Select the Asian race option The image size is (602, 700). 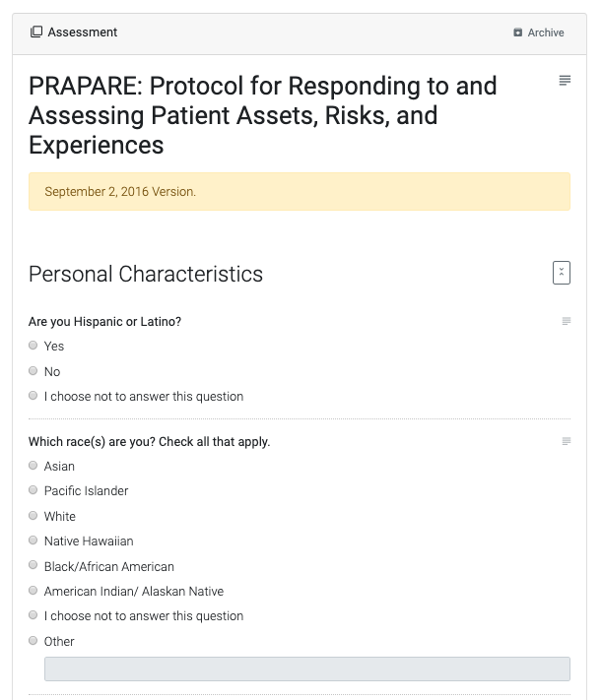pyautogui.click(x=33, y=466)
